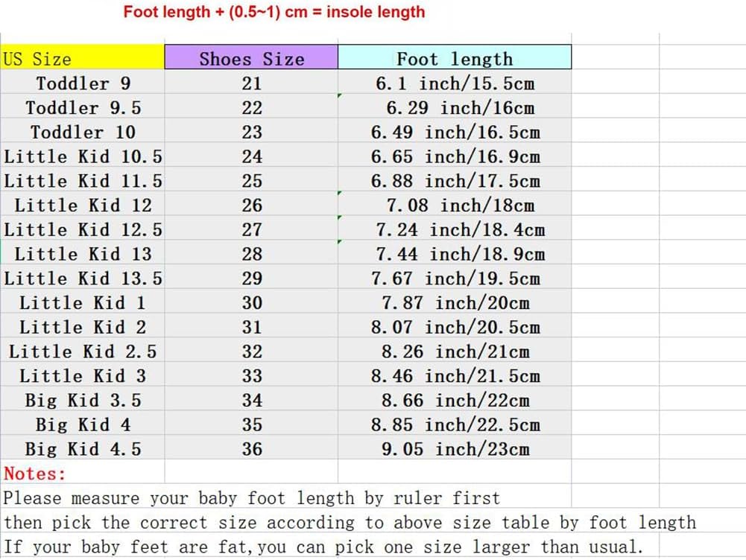Select the Little Kid 13.5 cell

[x=83, y=279]
